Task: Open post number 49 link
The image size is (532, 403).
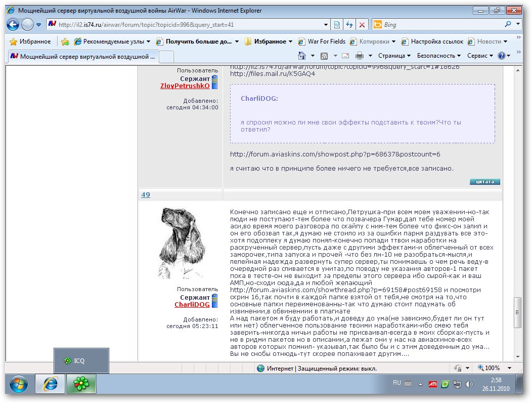Action: [146, 195]
